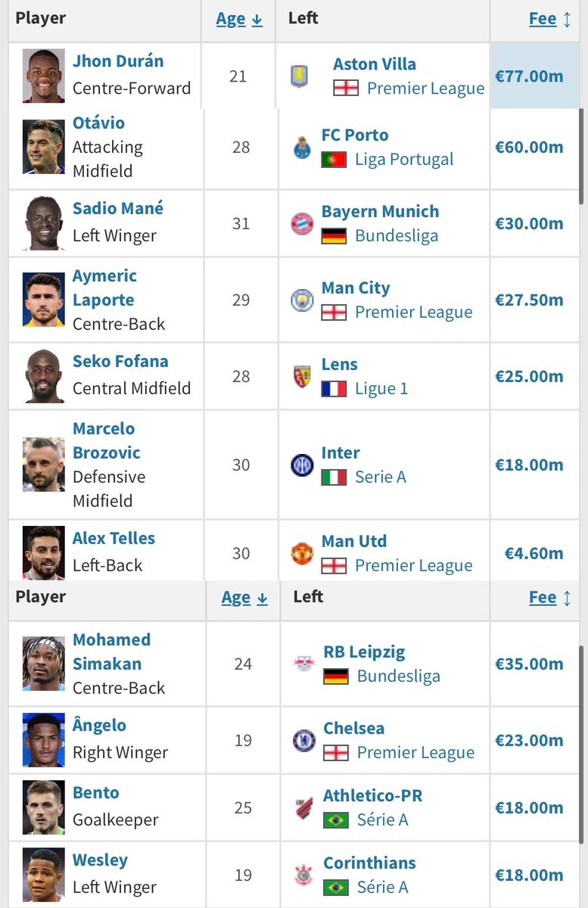Click the Corinthians club crest icon
The image size is (588, 908).
tap(304, 875)
